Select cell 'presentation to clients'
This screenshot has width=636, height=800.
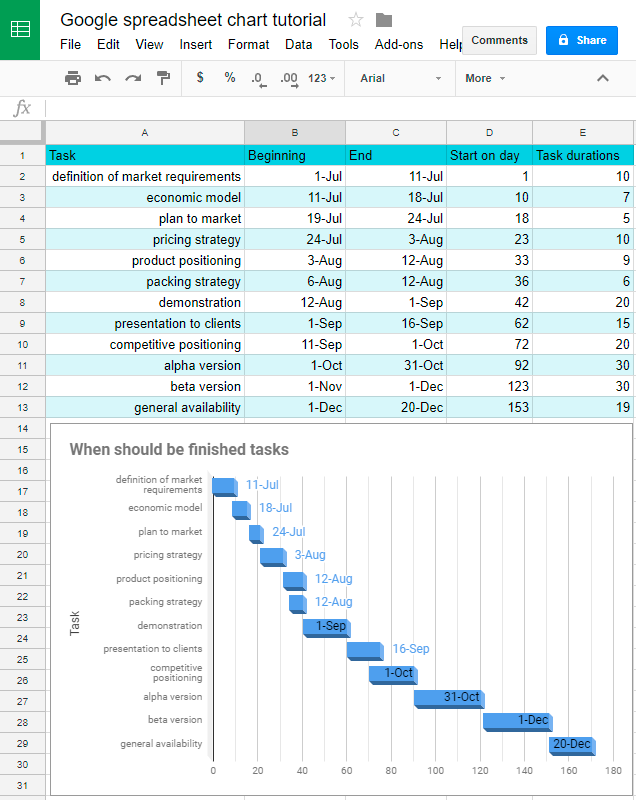145,323
